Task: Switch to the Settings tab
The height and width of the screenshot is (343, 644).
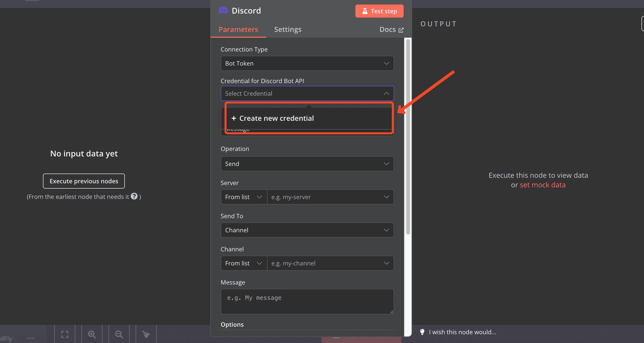Action: click(x=288, y=29)
